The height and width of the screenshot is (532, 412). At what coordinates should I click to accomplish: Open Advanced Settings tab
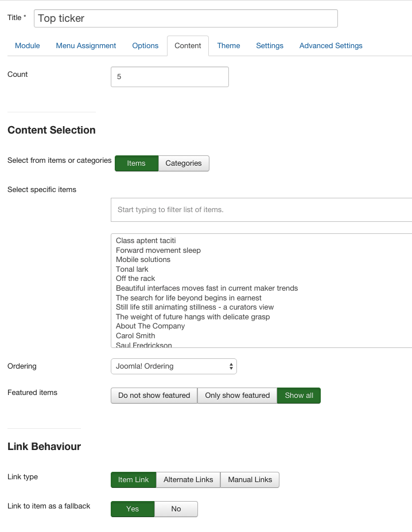click(x=331, y=46)
